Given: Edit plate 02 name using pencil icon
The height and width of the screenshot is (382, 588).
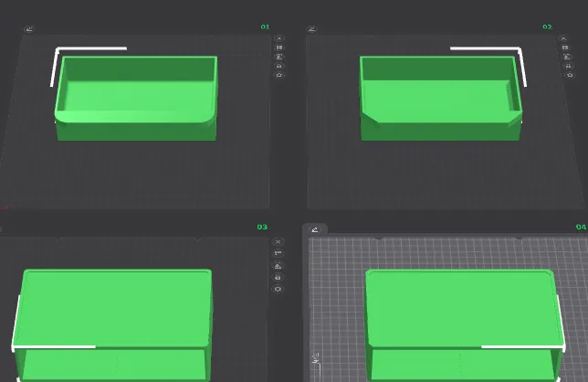Looking at the screenshot, I should click(312, 28).
